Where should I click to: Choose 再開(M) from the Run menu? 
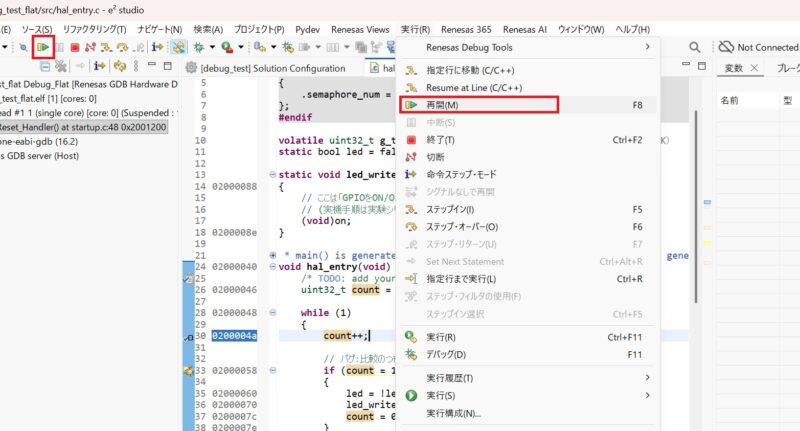[442, 105]
